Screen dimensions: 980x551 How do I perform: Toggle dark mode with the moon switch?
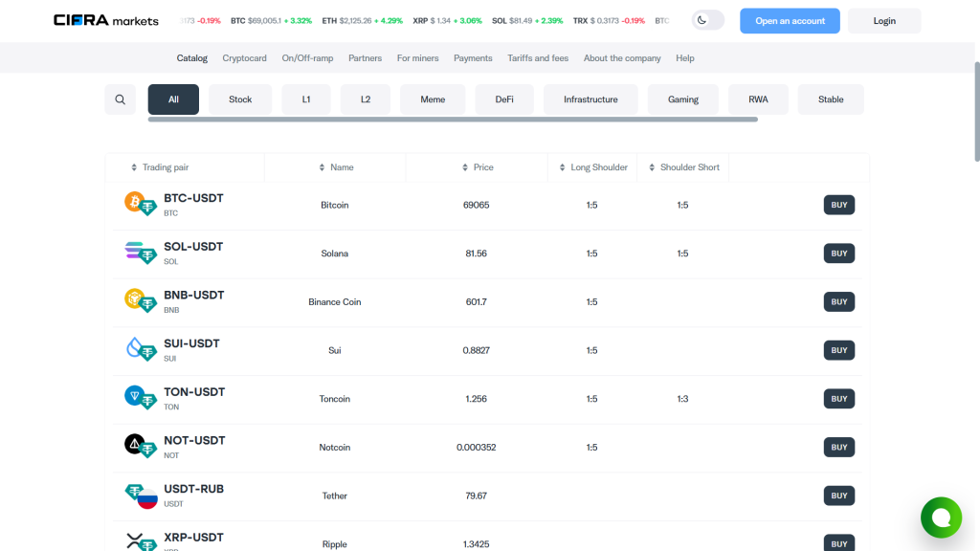click(x=707, y=19)
